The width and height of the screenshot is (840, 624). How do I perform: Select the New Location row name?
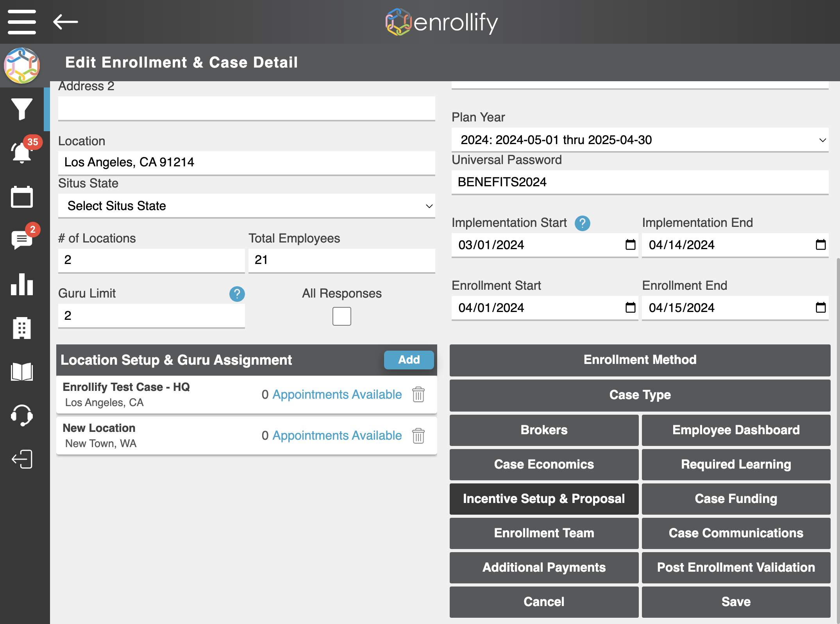pos(99,428)
